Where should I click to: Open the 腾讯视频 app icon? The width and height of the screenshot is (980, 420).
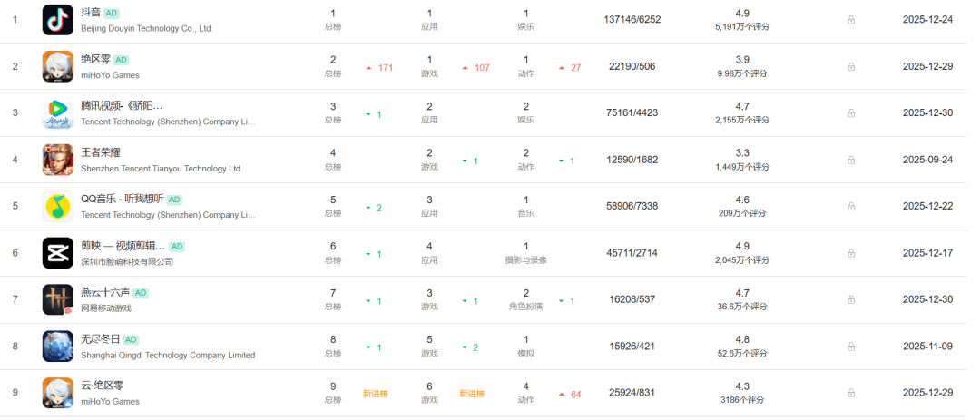click(x=57, y=113)
